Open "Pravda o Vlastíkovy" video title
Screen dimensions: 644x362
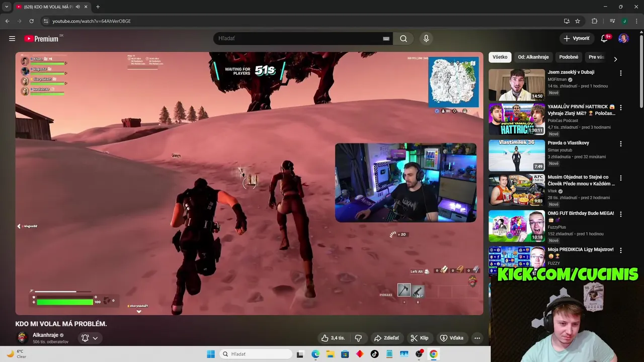coord(569,143)
